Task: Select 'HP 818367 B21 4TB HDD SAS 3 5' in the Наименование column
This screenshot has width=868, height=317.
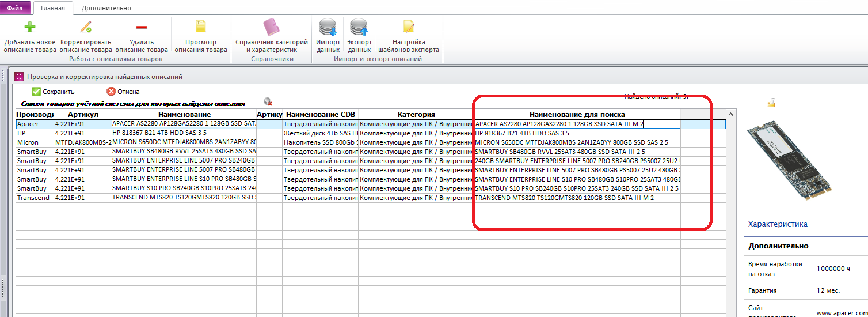Action: pyautogui.click(x=184, y=133)
